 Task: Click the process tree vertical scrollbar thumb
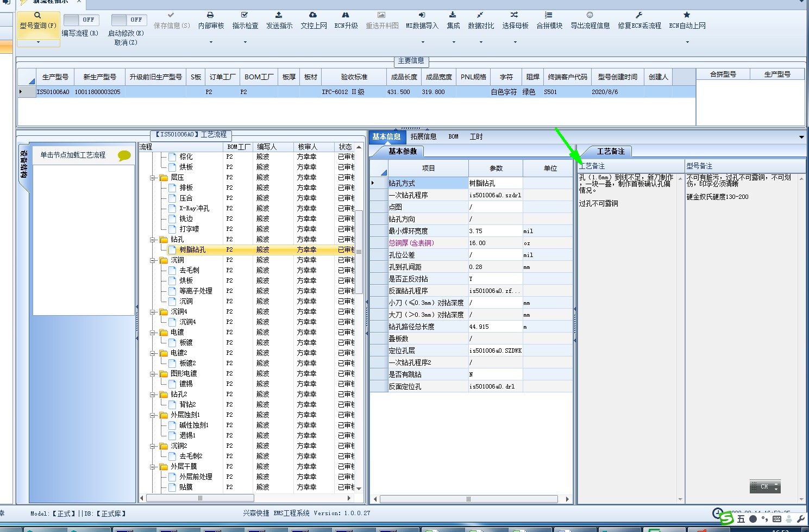359,252
